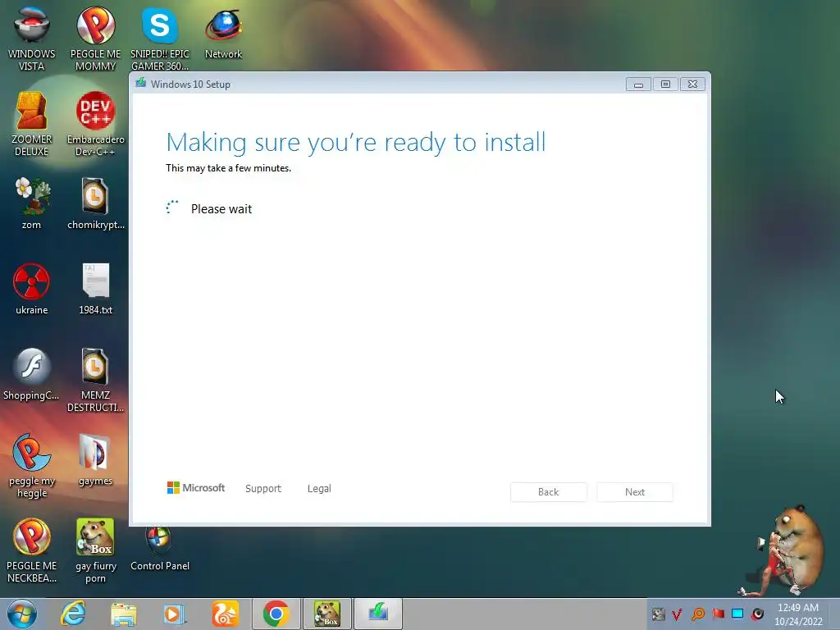
Task: Click the Back button in Setup
Action: (549, 492)
